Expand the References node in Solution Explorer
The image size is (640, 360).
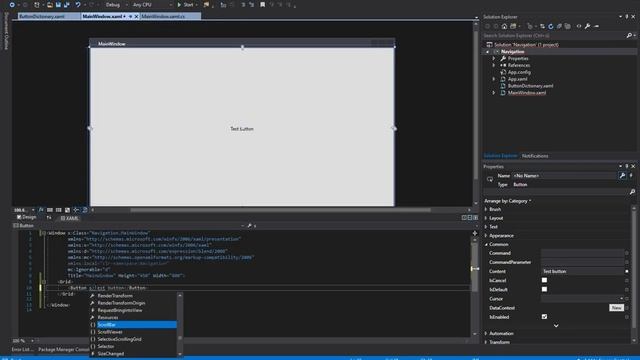pos(494,65)
